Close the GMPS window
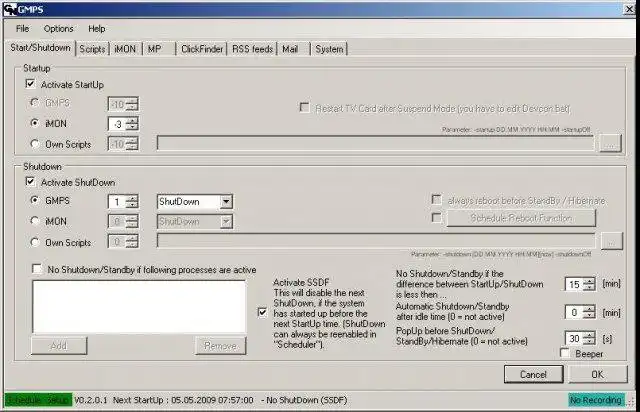The image size is (640, 412). click(629, 9)
